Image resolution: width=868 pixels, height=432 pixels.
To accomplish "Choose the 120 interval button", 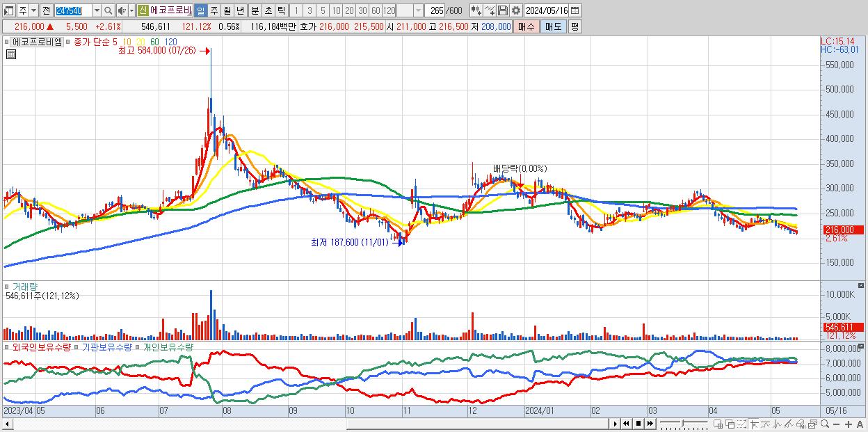I will (x=389, y=10).
